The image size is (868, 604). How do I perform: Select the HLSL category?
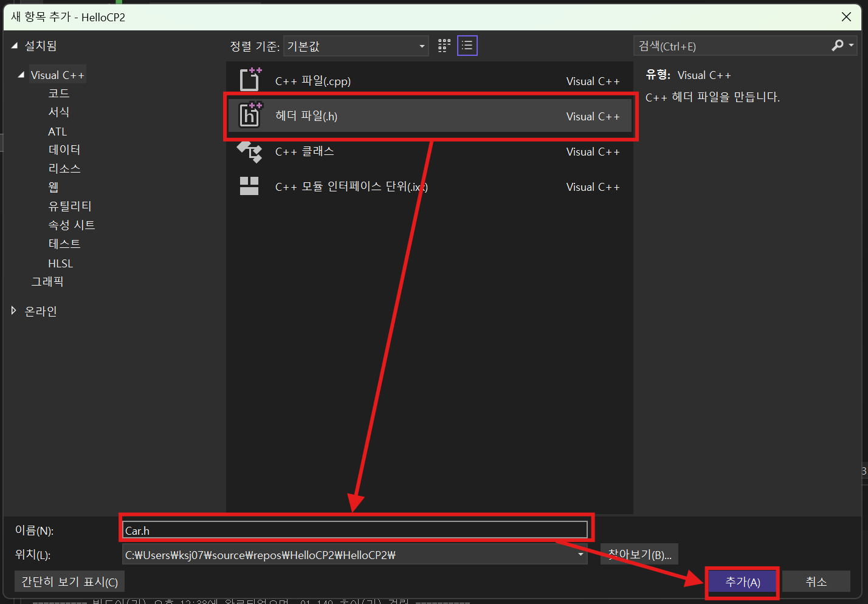tap(61, 263)
